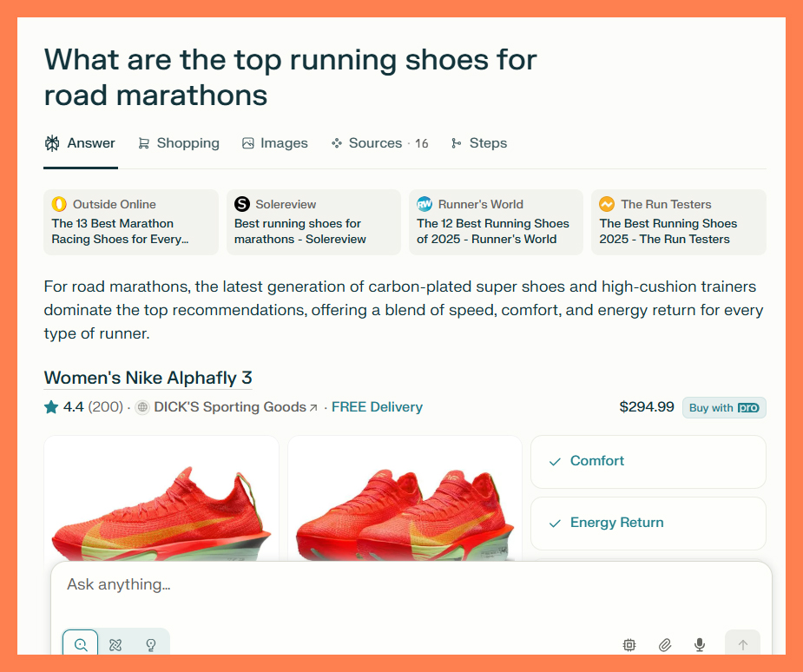Open the Labs mode icon beside search

pyautogui.click(x=115, y=644)
